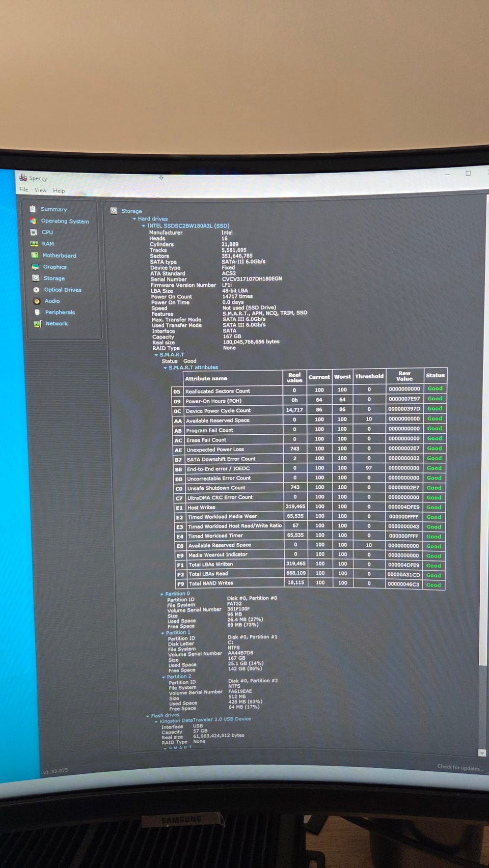Open the View menu
This screenshot has height=868, width=489.
[x=40, y=190]
